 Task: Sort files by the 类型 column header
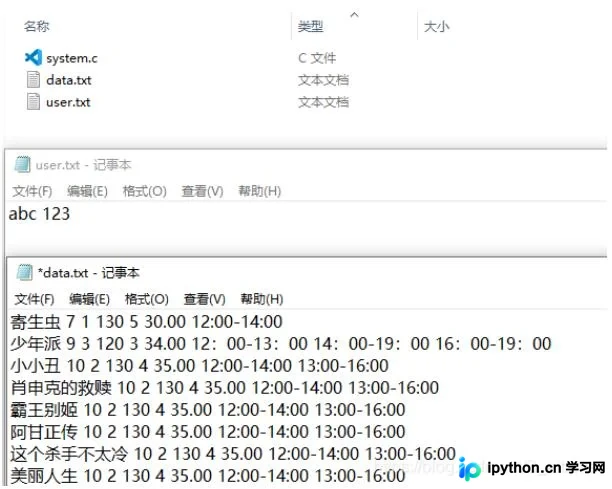click(x=310, y=27)
